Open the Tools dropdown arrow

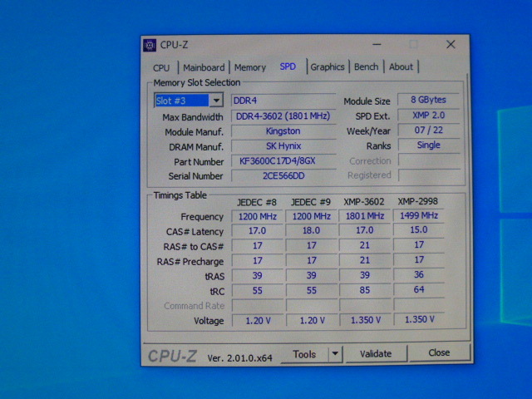(335, 354)
